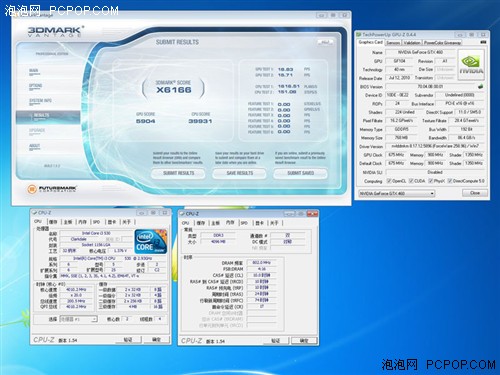This screenshot has height=375, width=500.
Task: Toggle the PhysX checkbox in GPU-Z
Action: pos(431,181)
